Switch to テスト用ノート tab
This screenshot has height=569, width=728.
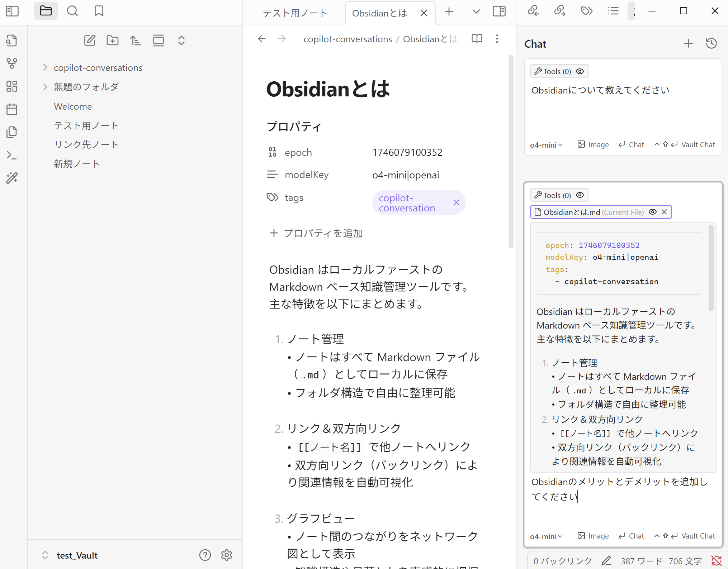point(295,13)
